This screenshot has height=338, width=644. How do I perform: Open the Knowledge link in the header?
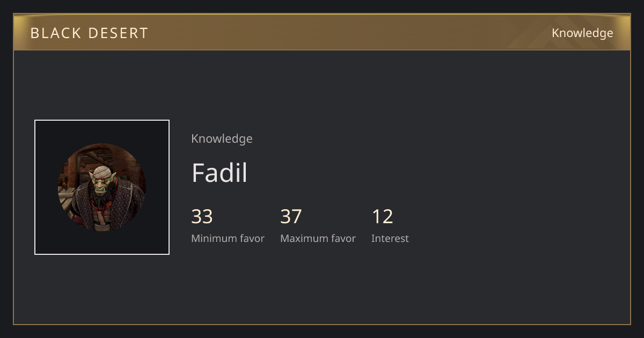[582, 33]
